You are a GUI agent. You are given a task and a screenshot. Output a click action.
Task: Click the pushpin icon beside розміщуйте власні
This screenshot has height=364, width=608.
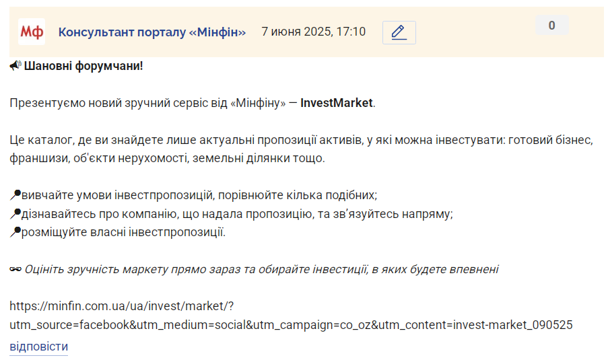pos(15,232)
